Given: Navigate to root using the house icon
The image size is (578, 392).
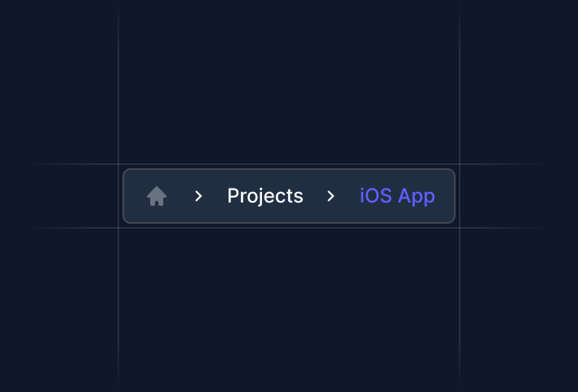Looking at the screenshot, I should 157,196.
